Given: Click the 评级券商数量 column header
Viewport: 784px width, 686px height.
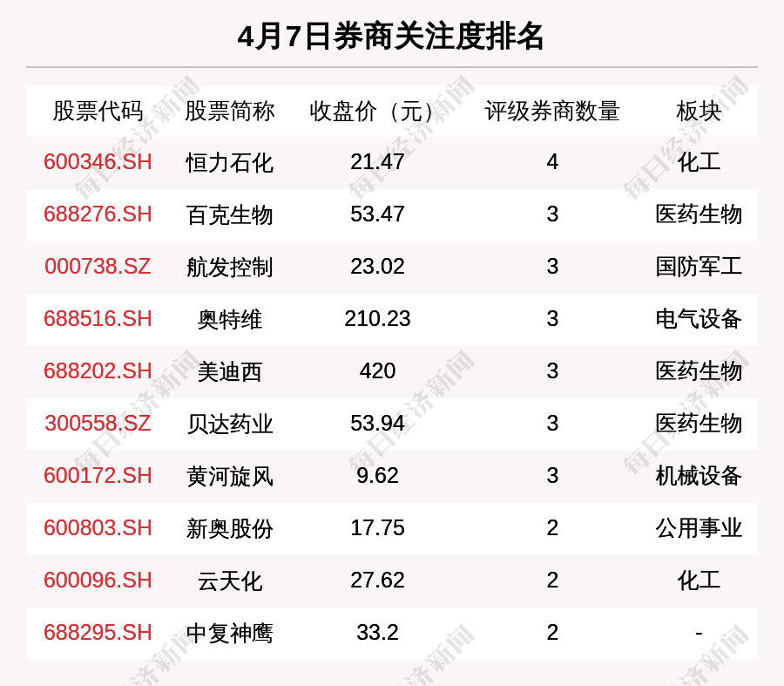Looking at the screenshot, I should (x=552, y=111).
